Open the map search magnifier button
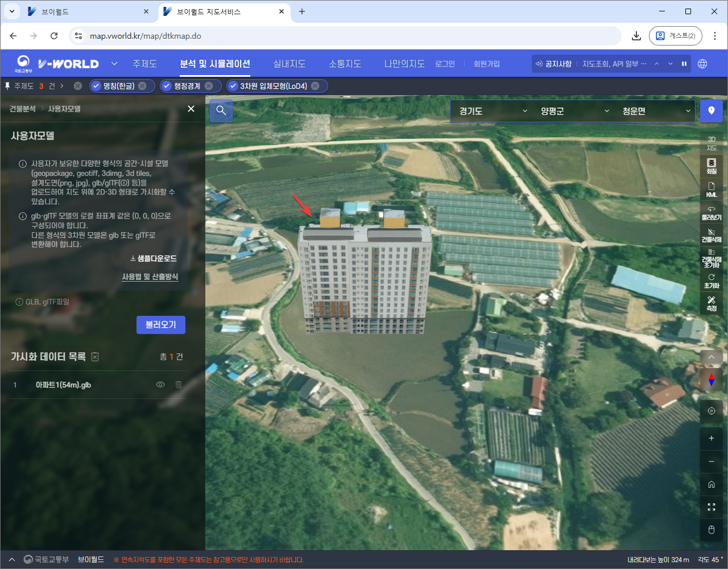Image resolution: width=728 pixels, height=569 pixels. pos(221,111)
